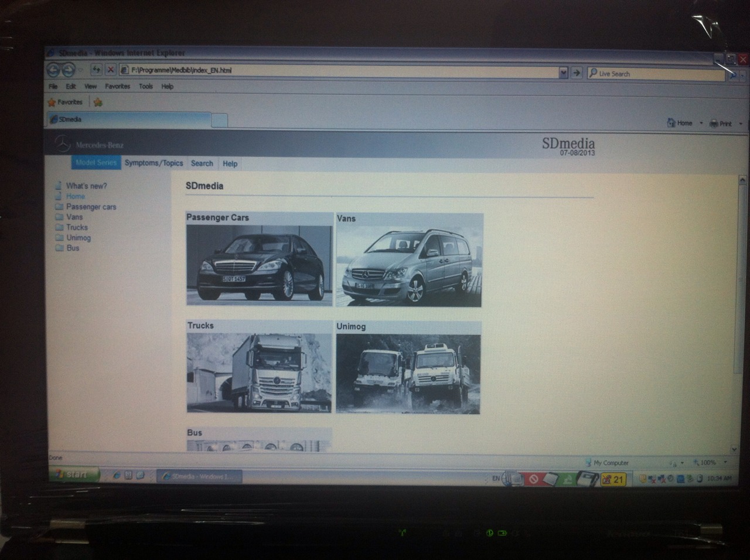Click the red Stop loading icon
Image resolution: width=750 pixels, height=560 pixels.
[110, 70]
